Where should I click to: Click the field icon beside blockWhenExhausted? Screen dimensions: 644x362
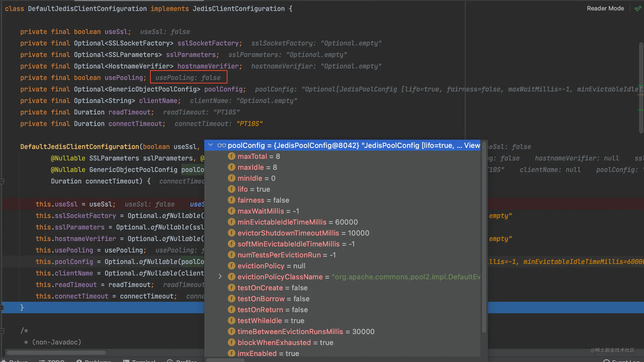click(x=231, y=343)
